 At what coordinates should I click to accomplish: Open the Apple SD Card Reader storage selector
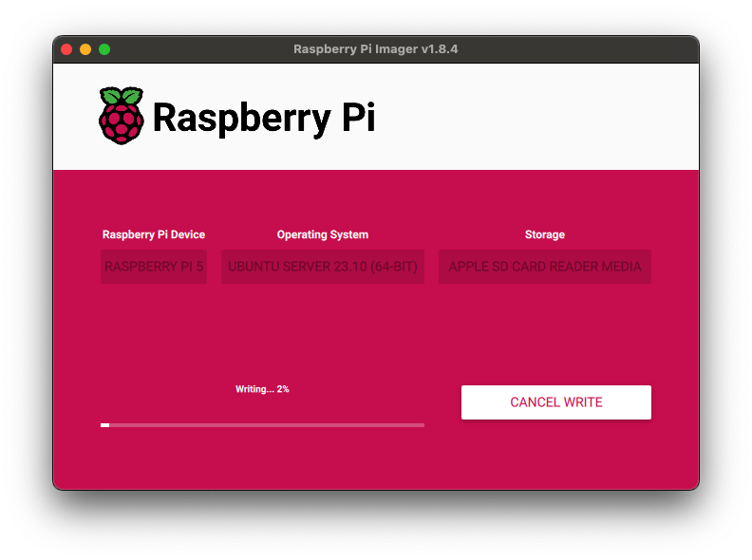tap(545, 267)
